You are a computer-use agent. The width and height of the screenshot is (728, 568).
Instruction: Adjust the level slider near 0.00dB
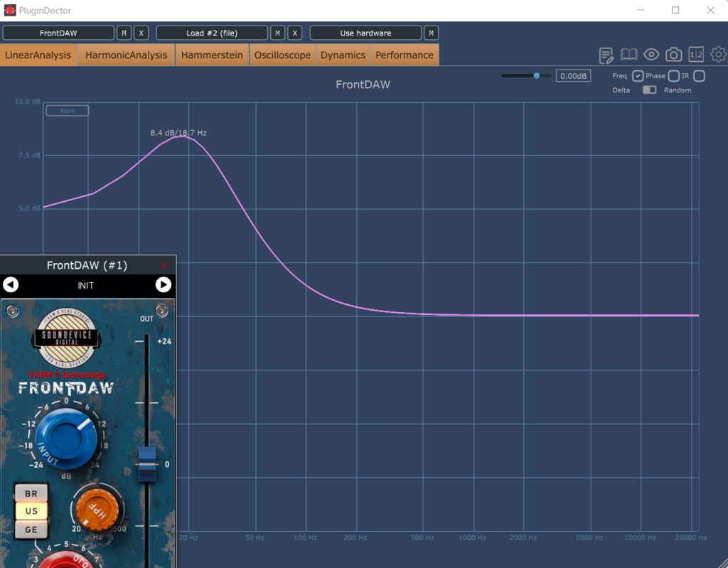(x=536, y=75)
